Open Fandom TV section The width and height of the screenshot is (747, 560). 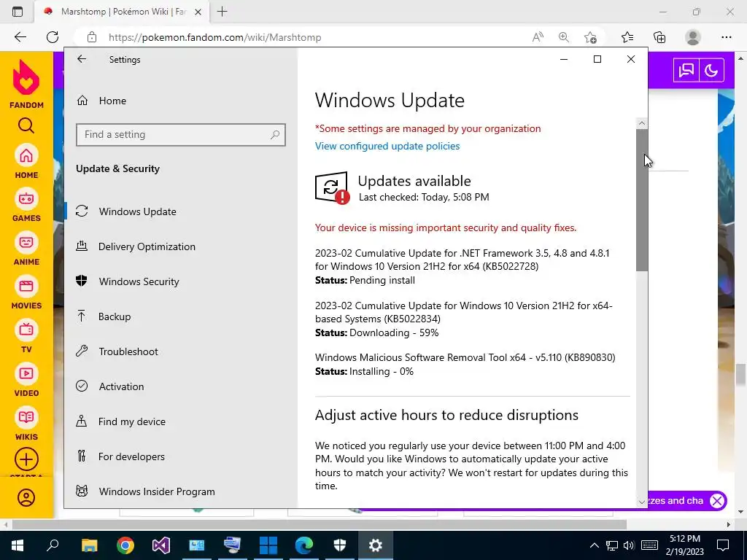click(26, 337)
